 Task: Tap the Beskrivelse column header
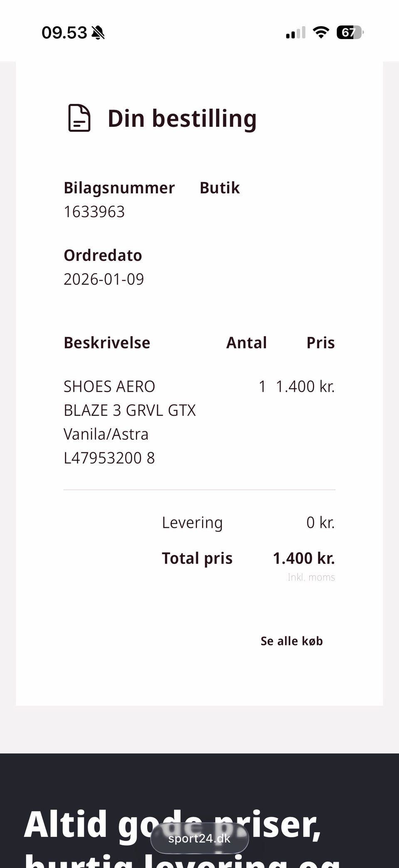point(107,343)
